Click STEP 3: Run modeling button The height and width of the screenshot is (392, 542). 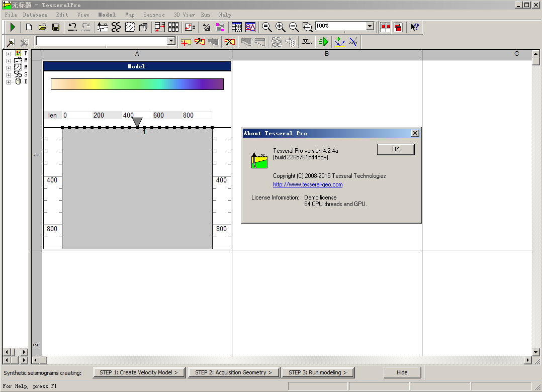coord(318,372)
